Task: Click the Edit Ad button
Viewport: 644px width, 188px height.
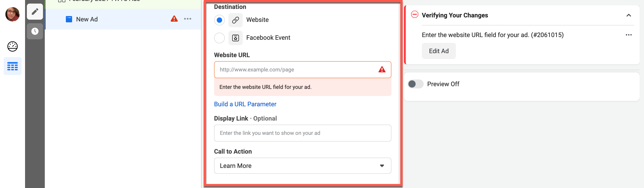Action: pyautogui.click(x=438, y=51)
